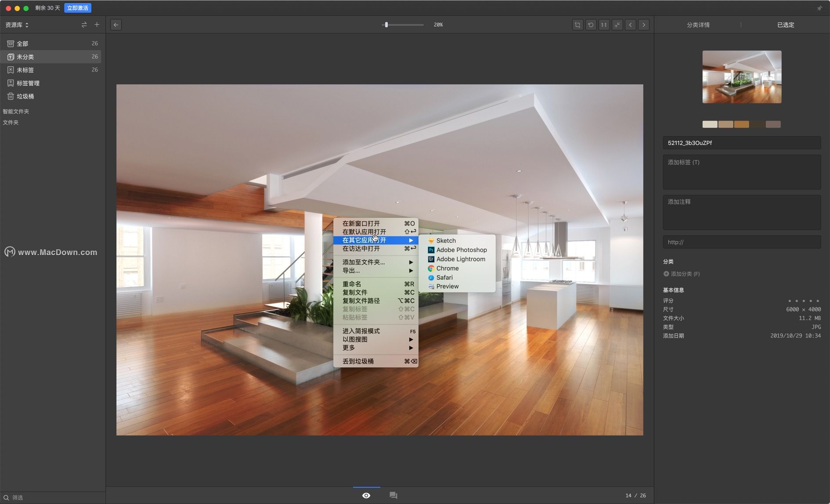The width and height of the screenshot is (830, 504).
Task: Choose Adobe Photoshop from submenu
Action: pyautogui.click(x=461, y=250)
